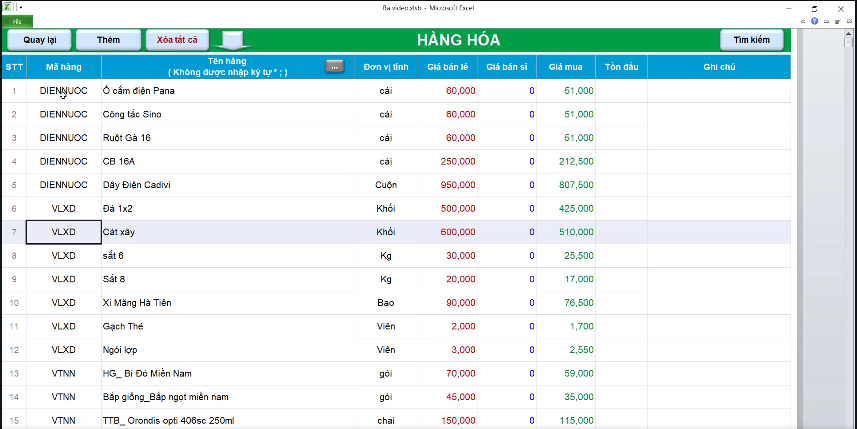This screenshot has width=857, height=429.
Task: Select the Giá mua column header
Action: coord(566,67)
